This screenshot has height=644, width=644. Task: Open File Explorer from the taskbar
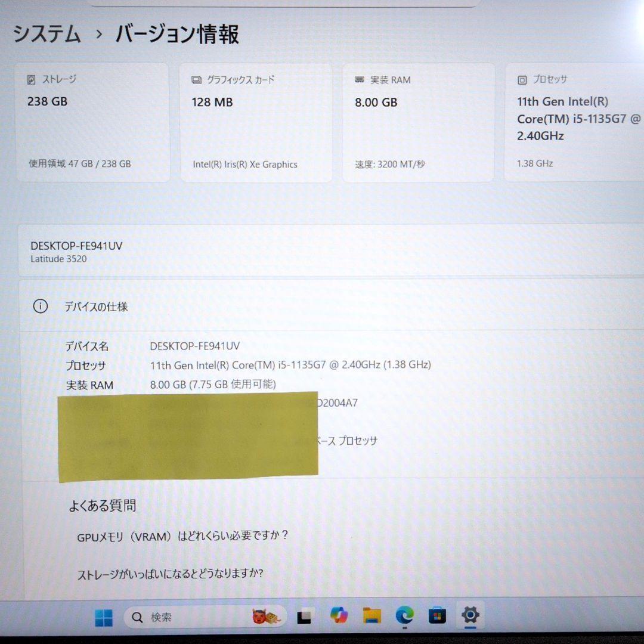[373, 615]
